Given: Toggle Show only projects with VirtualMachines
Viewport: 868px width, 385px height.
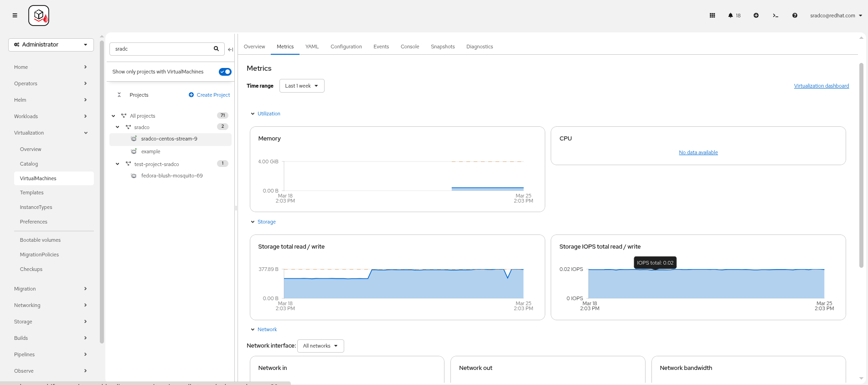Looking at the screenshot, I should (x=225, y=72).
